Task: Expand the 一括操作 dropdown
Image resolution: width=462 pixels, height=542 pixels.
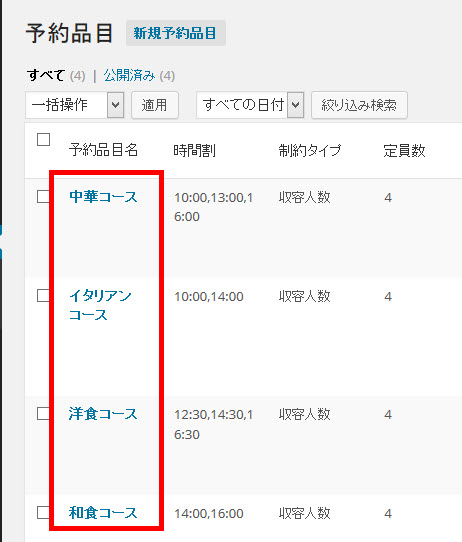Action: (75, 105)
